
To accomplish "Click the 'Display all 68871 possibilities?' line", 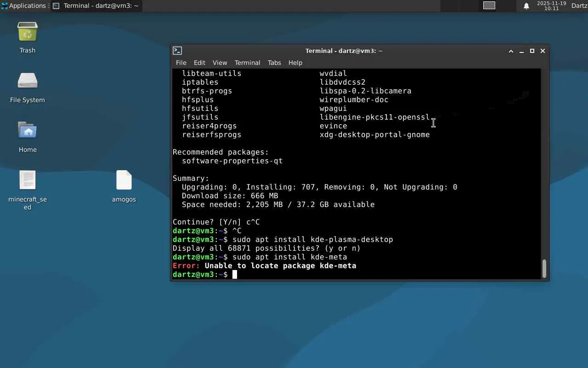I will [267, 248].
